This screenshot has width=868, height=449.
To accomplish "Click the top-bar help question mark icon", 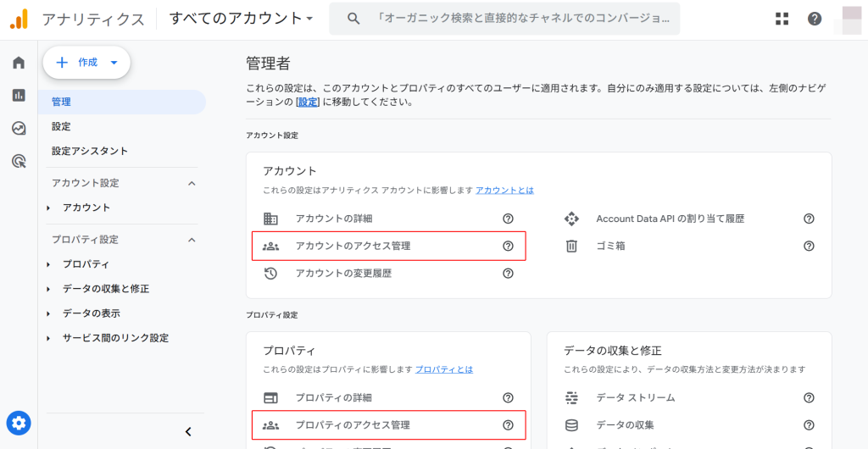I will point(815,19).
